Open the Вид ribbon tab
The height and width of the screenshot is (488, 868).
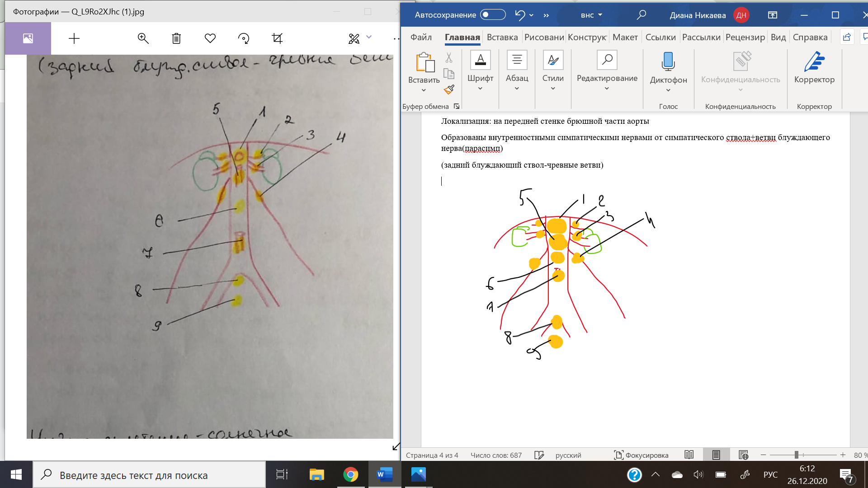(x=778, y=37)
